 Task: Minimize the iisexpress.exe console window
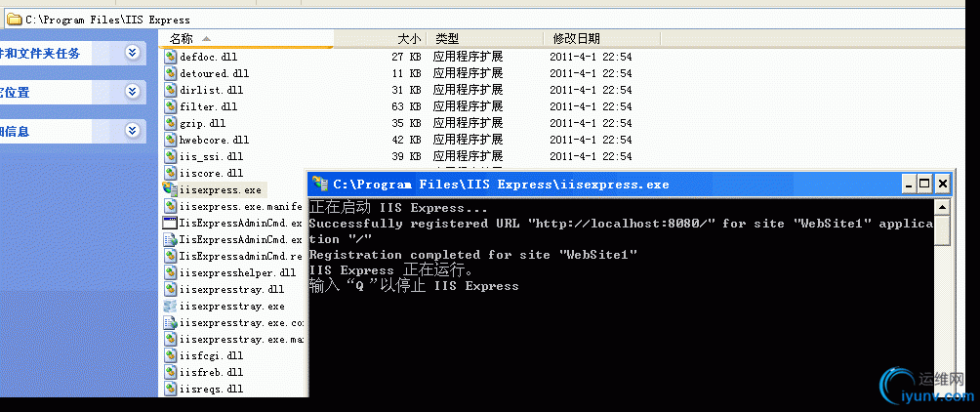pyautogui.click(x=910, y=184)
